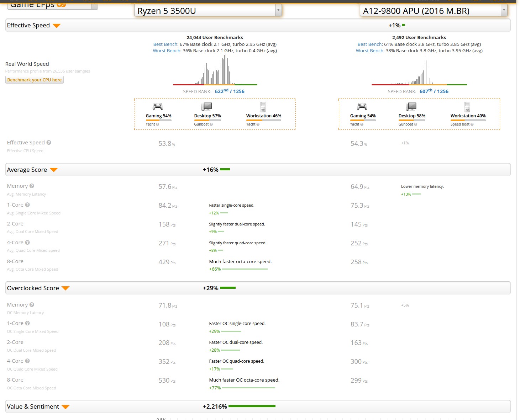Click the 64.9 Pts memory score
Image resolution: width=520 pixels, height=420 pixels.
tap(360, 187)
